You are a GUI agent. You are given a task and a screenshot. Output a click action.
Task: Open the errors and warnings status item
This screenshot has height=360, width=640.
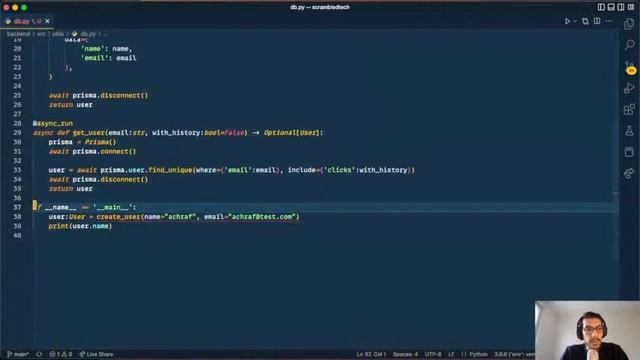point(61,354)
